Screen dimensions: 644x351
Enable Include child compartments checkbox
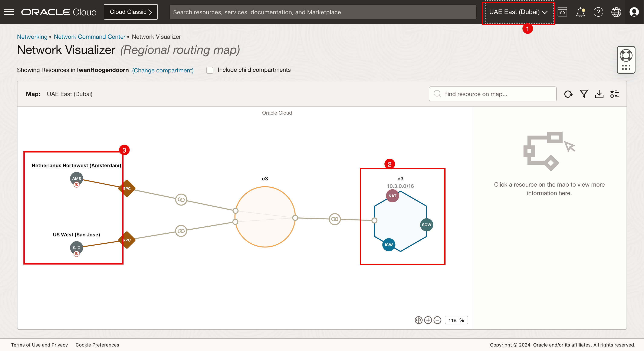pos(210,70)
